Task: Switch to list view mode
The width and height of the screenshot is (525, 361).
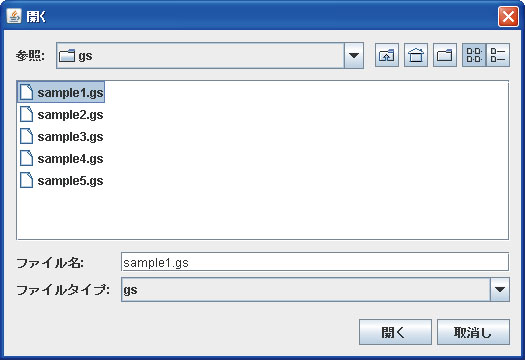Action: 474,55
